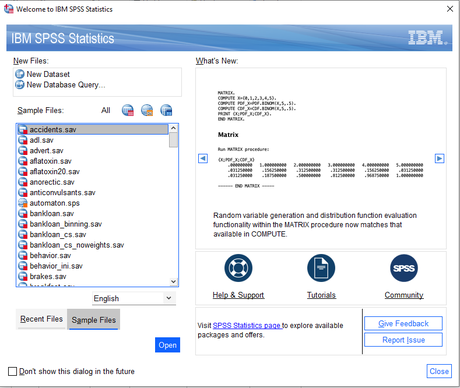460x388 pixels.
Task: Open the English language dropdown
Action: point(134,298)
